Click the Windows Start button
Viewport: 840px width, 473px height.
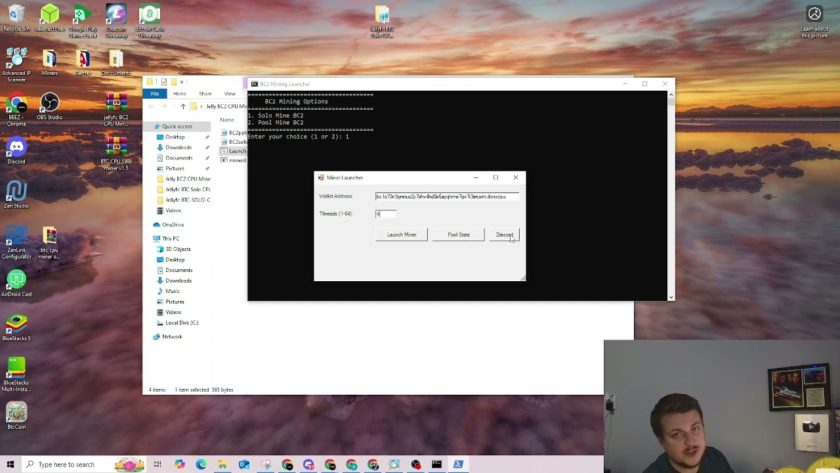(10, 464)
